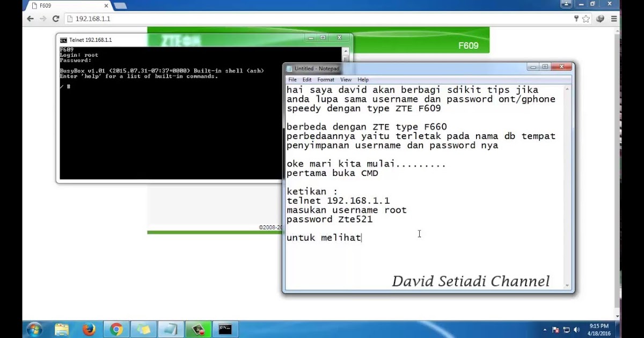Open Notepad View menu

(x=346, y=79)
